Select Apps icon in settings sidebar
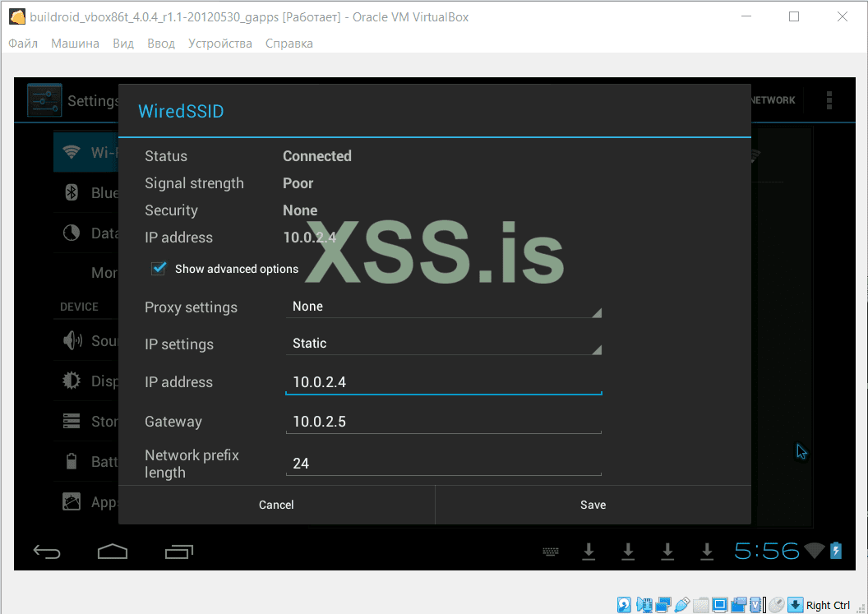 pos(72,501)
